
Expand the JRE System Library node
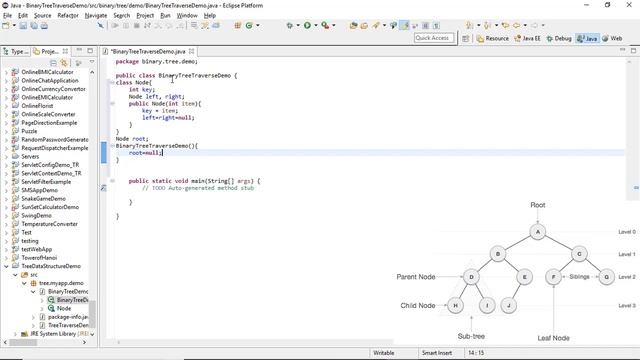(x=15, y=334)
